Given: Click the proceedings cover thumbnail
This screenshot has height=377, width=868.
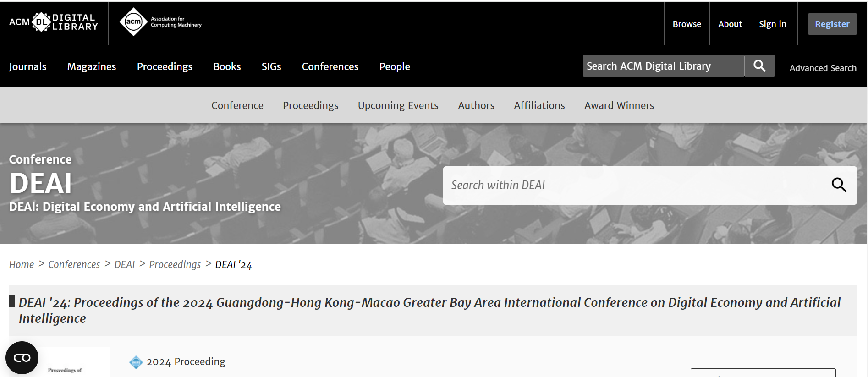Looking at the screenshot, I should 65,362.
